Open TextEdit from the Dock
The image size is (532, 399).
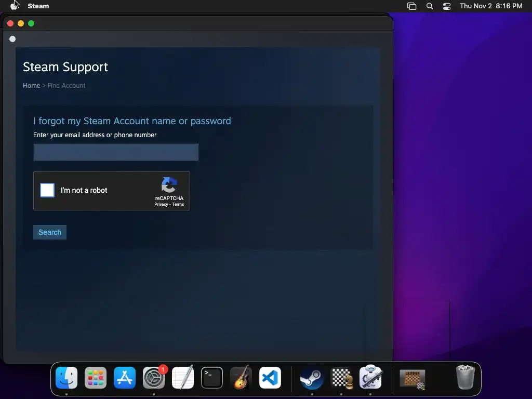183,378
